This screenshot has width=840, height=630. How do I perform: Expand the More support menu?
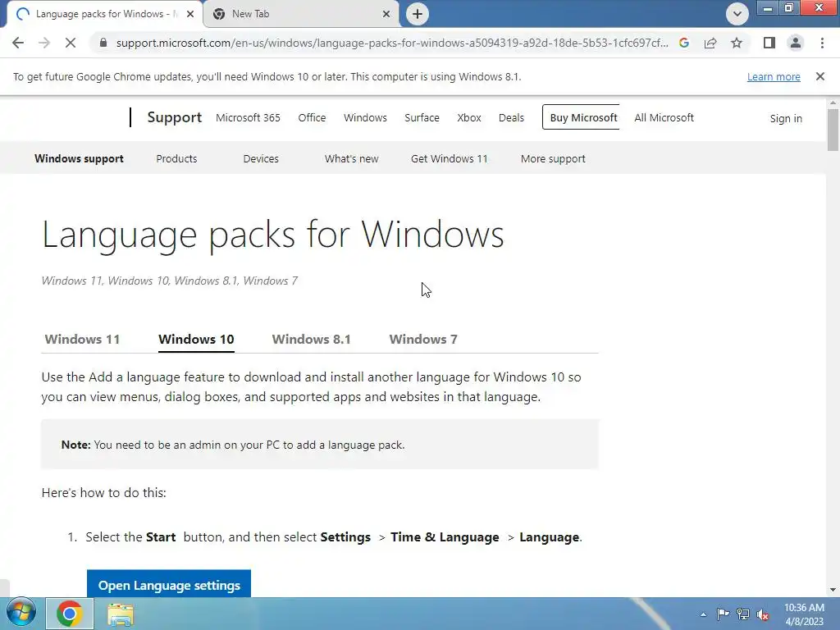pyautogui.click(x=553, y=158)
